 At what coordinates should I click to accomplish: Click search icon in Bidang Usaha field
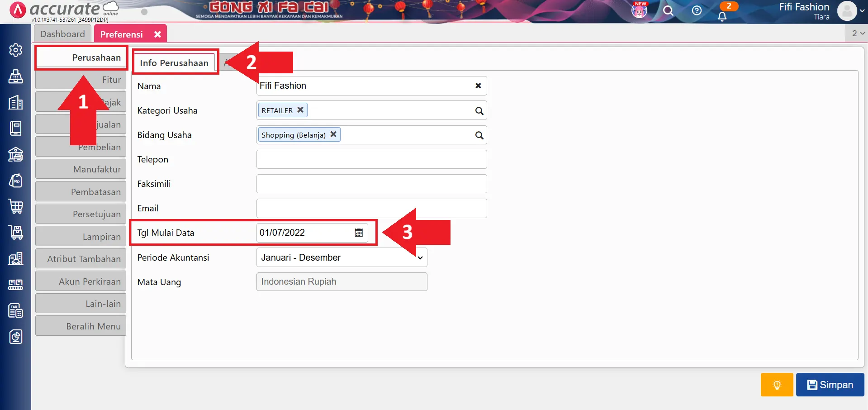pyautogui.click(x=479, y=135)
